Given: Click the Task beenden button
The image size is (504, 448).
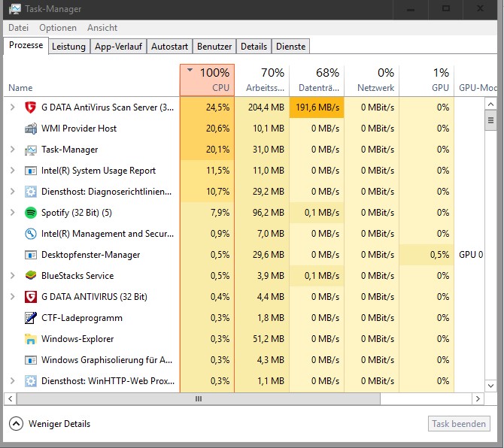Looking at the screenshot, I should (459, 424).
